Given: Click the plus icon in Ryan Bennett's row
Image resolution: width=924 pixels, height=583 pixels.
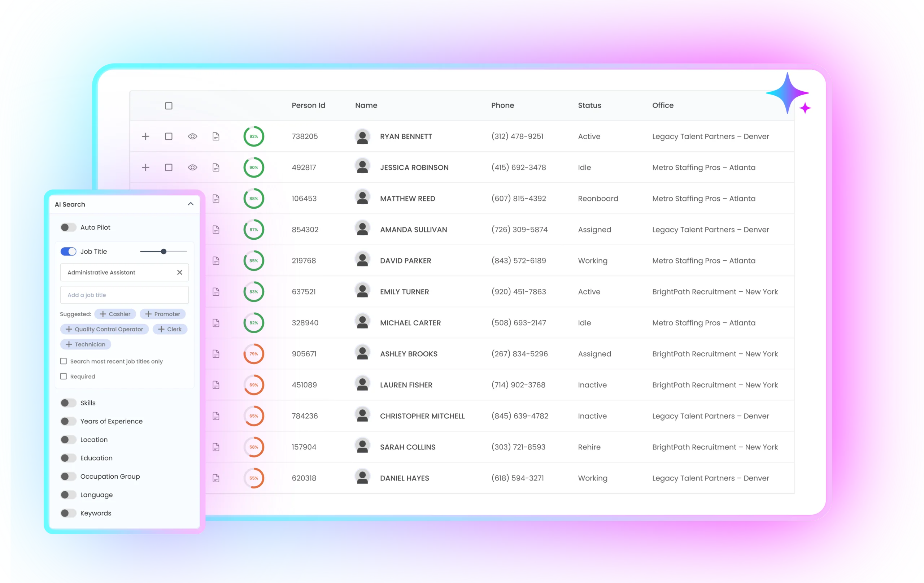Looking at the screenshot, I should pyautogui.click(x=145, y=136).
